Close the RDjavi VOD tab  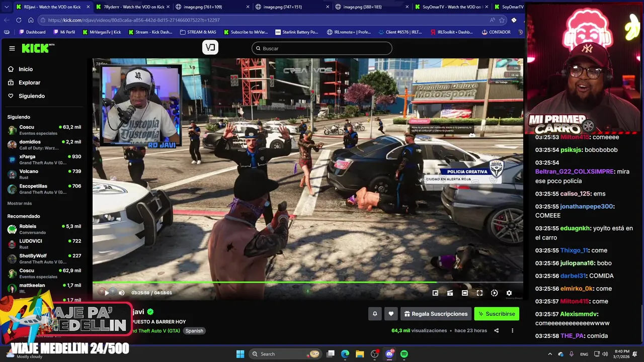(x=88, y=7)
